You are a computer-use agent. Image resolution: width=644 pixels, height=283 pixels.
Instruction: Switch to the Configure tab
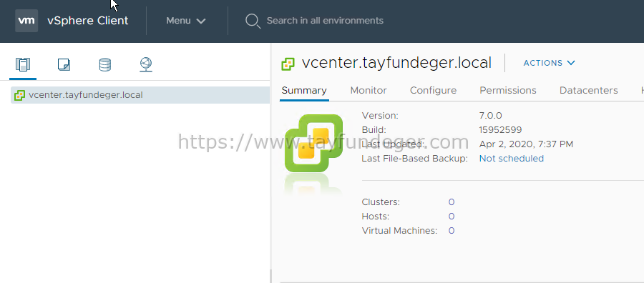[x=434, y=90]
